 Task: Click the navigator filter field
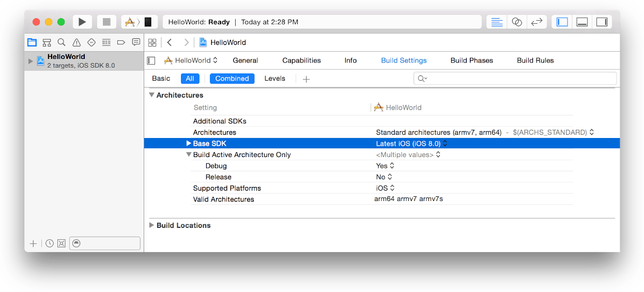click(105, 243)
